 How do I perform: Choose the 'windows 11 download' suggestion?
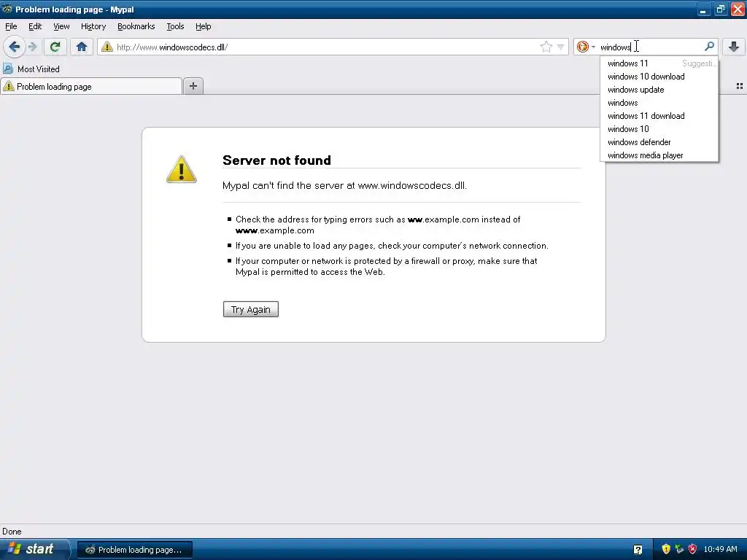tap(659, 116)
